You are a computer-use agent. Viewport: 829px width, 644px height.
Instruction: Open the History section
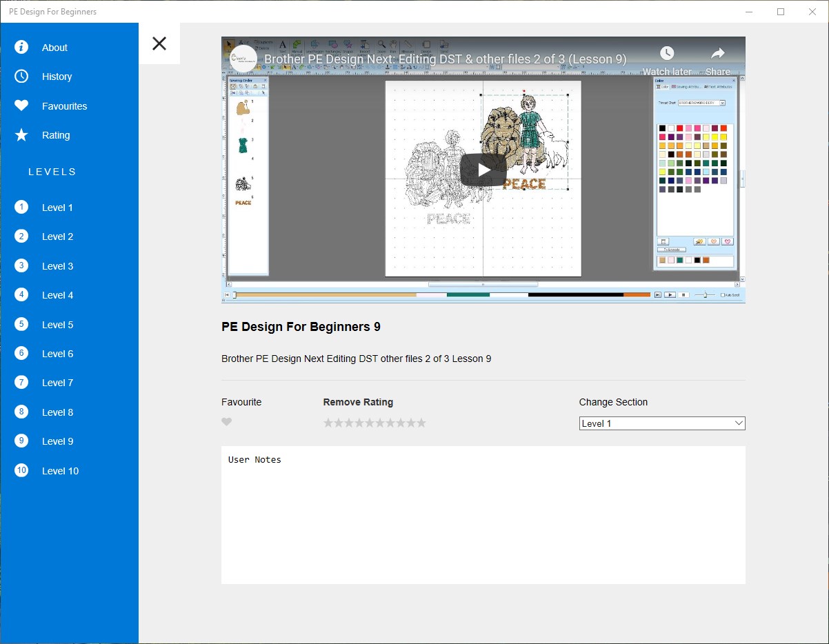coord(57,77)
